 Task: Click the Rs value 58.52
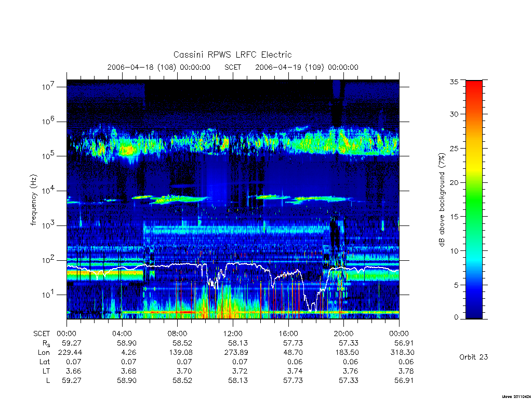point(182,343)
